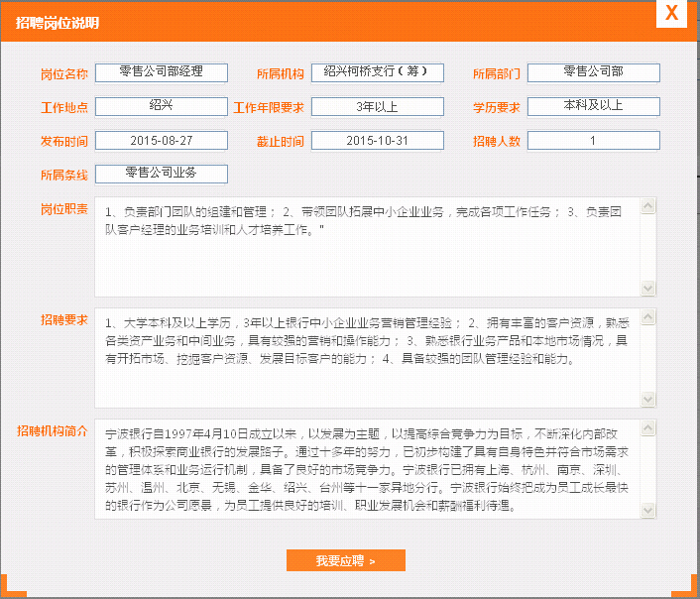This screenshot has width=700, height=599.
Task: Close the job description dialog
Action: pyautogui.click(x=671, y=14)
